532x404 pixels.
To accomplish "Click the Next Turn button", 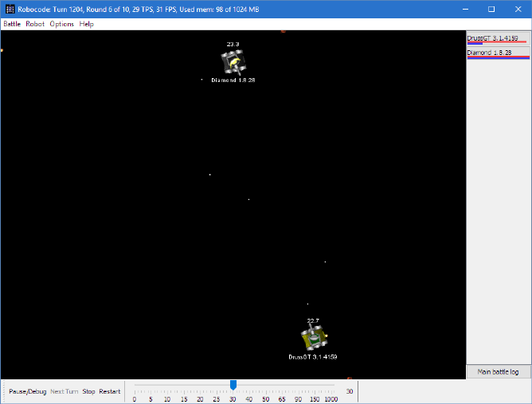I will pyautogui.click(x=65, y=391).
